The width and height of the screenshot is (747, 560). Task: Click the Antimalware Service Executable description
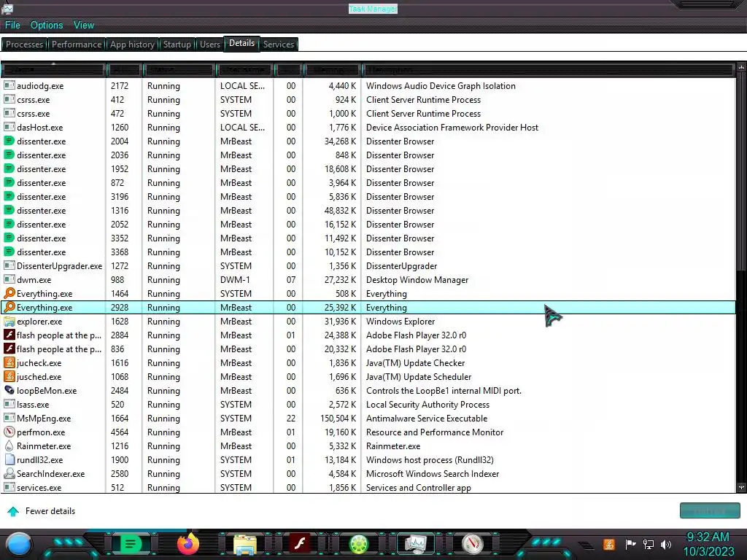[x=427, y=418]
